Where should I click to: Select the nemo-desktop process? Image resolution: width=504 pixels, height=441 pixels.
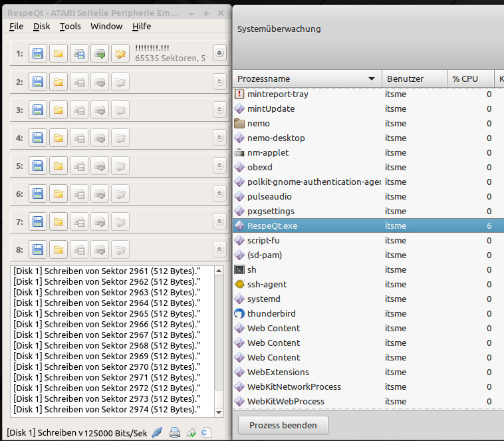(368, 138)
